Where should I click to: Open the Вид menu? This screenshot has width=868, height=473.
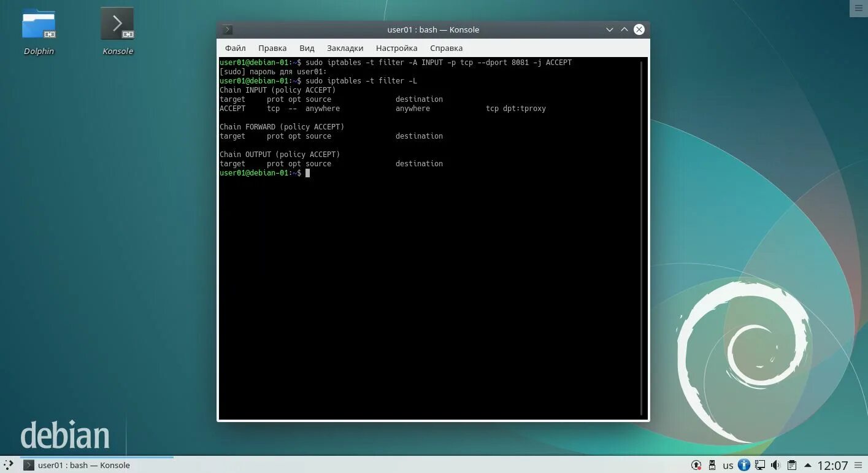click(x=307, y=48)
